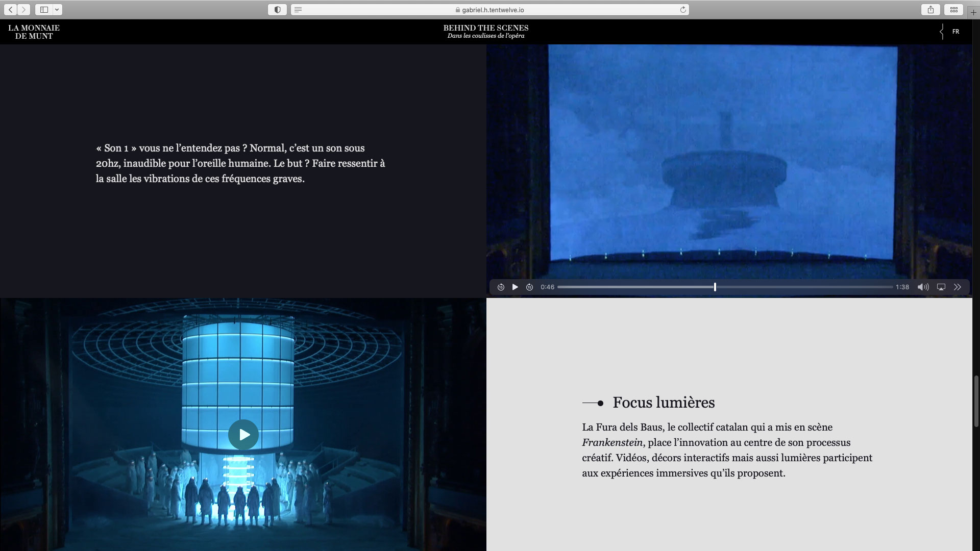
Task: Open FR language selector
Action: pyautogui.click(x=955, y=32)
